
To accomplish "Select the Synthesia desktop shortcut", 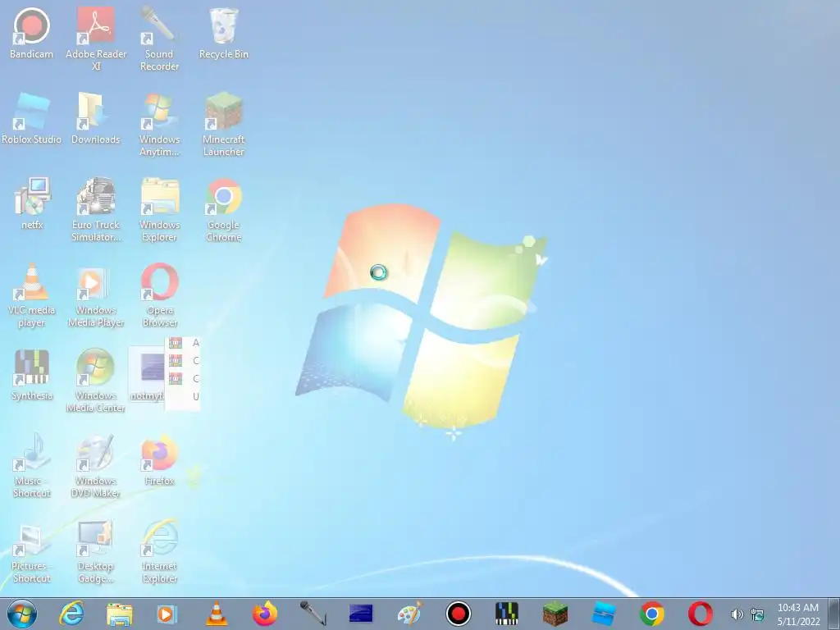I will click(32, 374).
